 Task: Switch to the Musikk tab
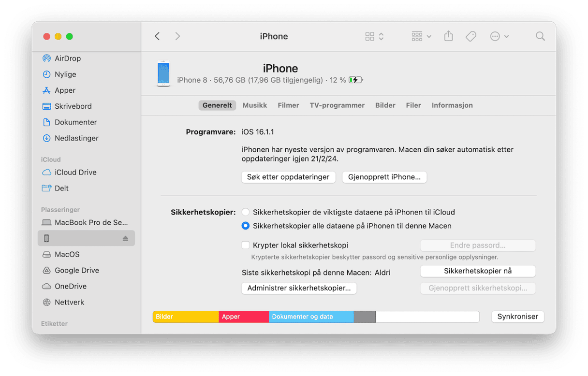[255, 105]
